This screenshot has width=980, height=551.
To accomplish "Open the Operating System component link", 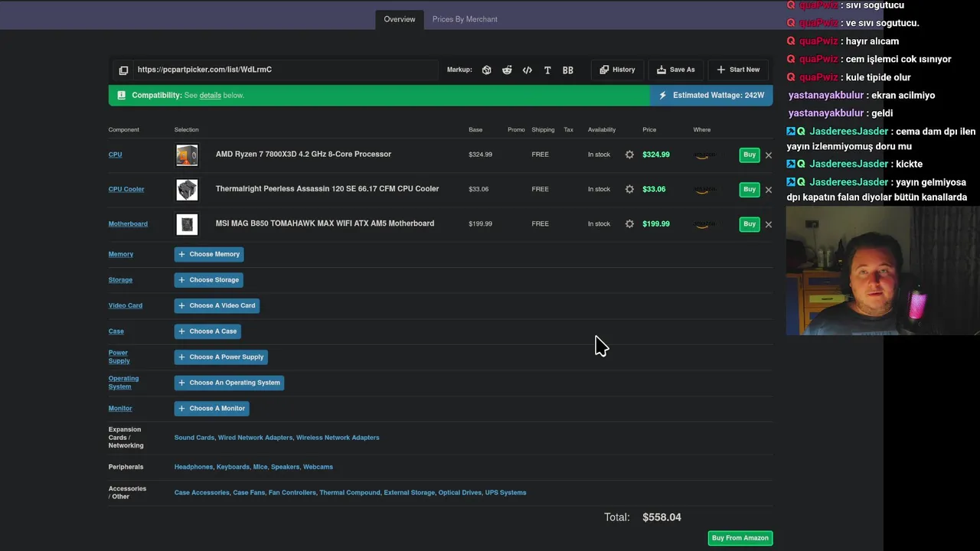I will pyautogui.click(x=123, y=383).
